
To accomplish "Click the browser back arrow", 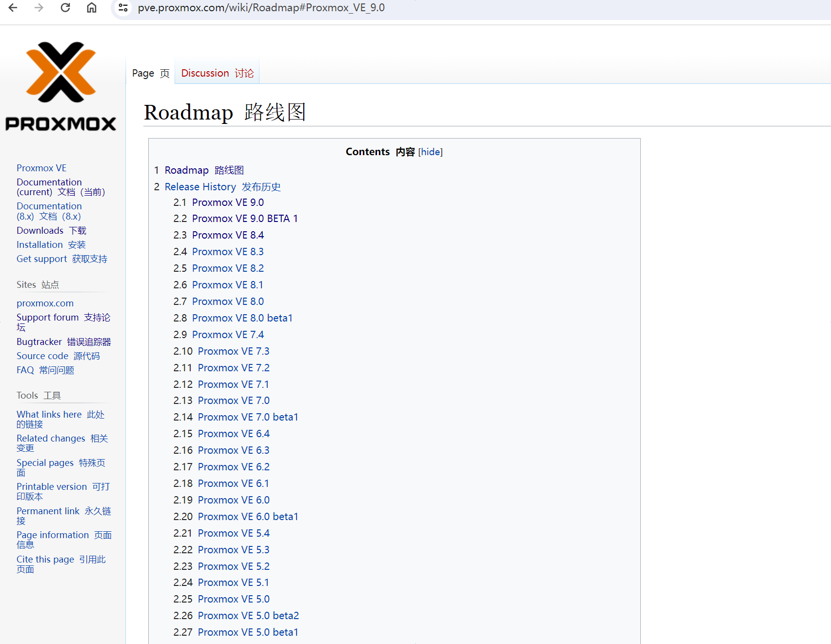I will coord(13,8).
